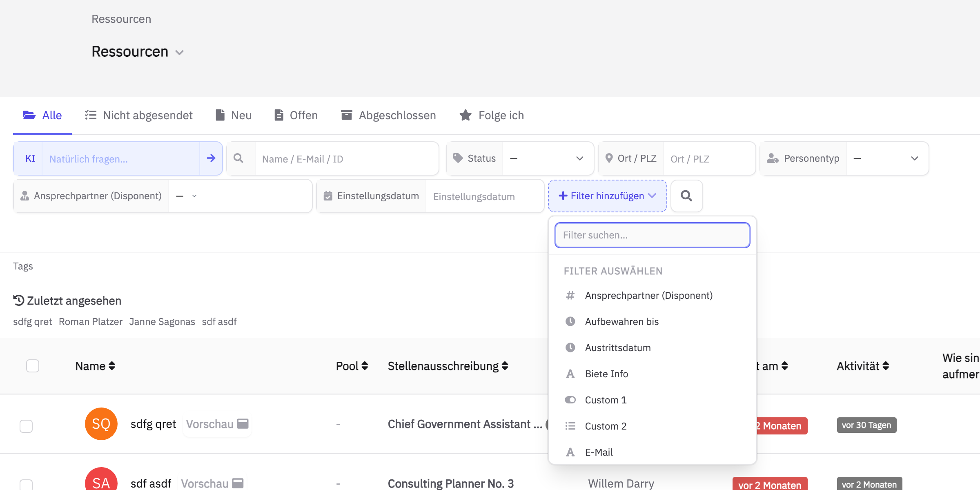980x490 pixels.
Task: Click the card icon in sdfg qret Vorschau
Action: pyautogui.click(x=243, y=424)
